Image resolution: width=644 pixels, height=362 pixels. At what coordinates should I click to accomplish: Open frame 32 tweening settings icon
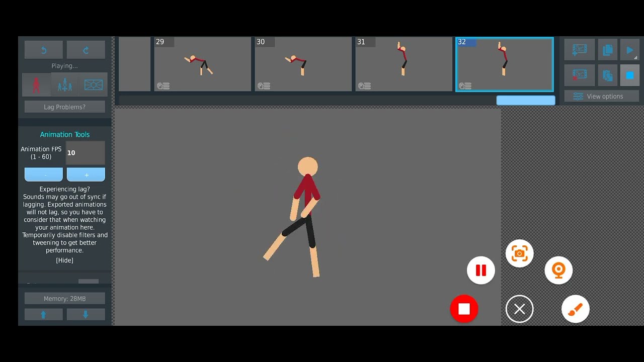click(x=465, y=86)
